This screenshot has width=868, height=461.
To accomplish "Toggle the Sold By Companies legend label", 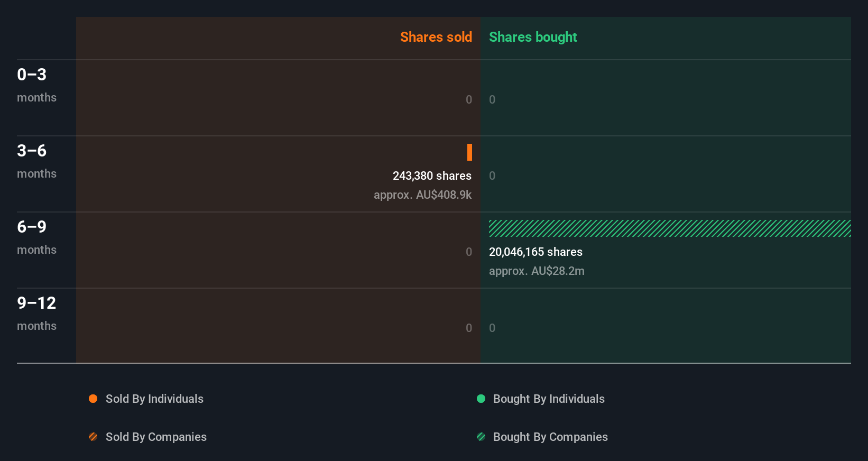I will tap(156, 437).
